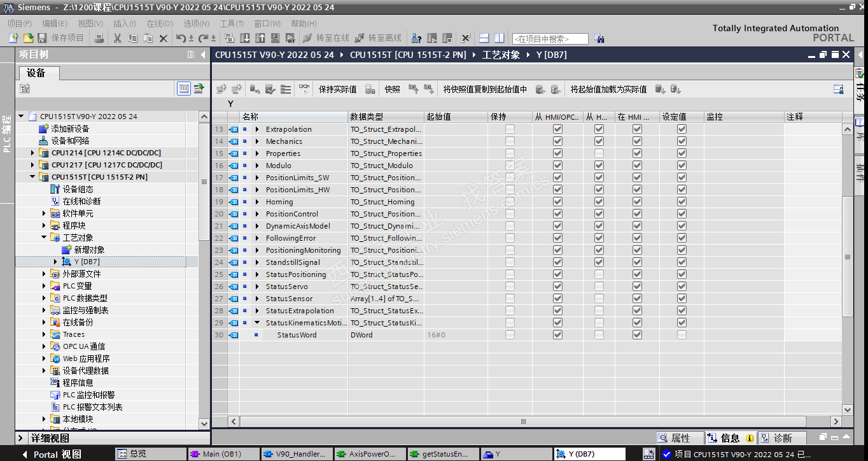Image resolution: width=868 pixels, height=461 pixels.
Task: Toggle the HMI writable checkbox for Properties
Action: point(599,153)
